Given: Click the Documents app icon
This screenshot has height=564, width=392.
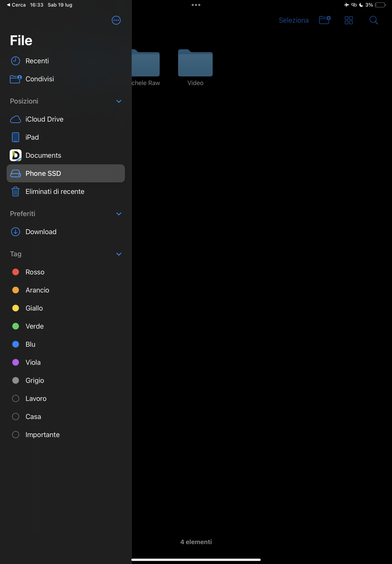Looking at the screenshot, I should (16, 155).
